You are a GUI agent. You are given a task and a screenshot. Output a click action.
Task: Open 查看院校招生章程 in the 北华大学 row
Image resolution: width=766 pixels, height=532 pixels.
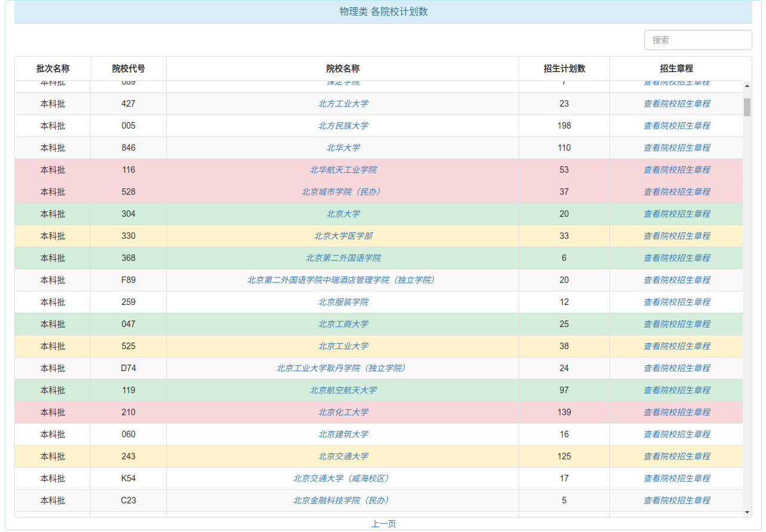(x=677, y=148)
